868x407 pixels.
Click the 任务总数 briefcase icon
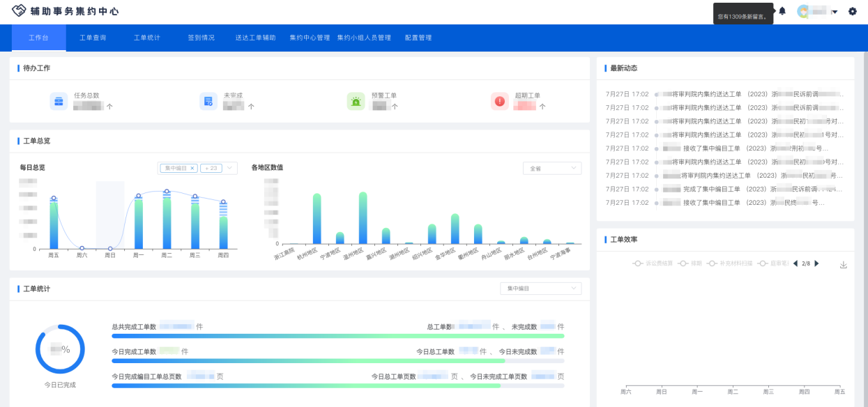click(59, 101)
